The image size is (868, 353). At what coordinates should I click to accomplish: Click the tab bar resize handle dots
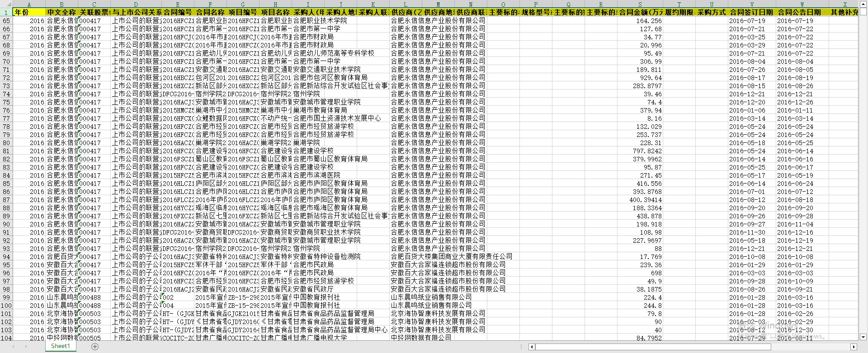point(522,347)
